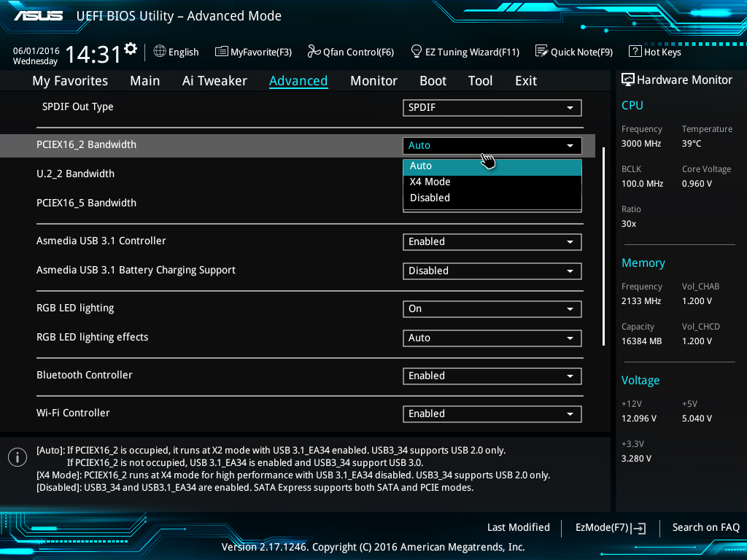Open Search on FAQ link
Viewport: 747px width, 560px height.
[x=705, y=527]
